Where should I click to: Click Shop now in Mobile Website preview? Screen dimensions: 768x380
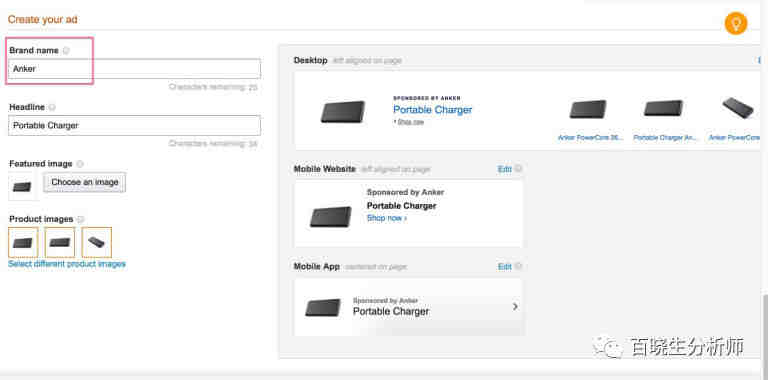[x=386, y=218]
